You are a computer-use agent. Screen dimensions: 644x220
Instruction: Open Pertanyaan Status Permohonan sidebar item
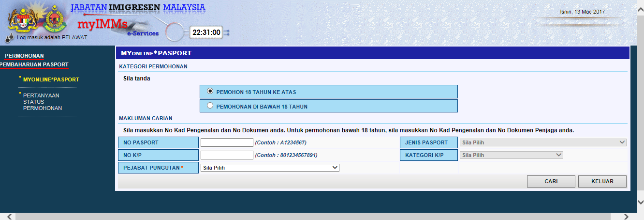tap(43, 102)
